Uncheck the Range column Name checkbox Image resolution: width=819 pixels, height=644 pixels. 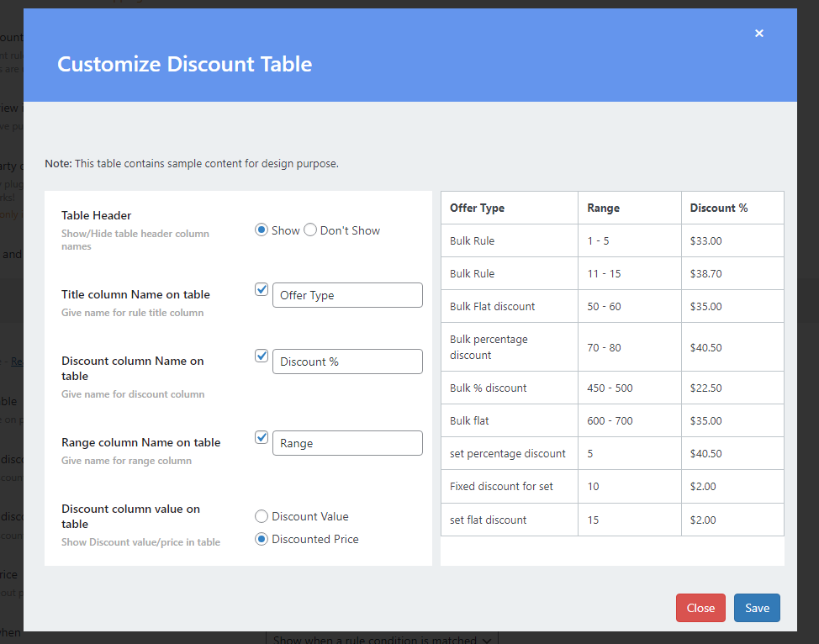262,437
